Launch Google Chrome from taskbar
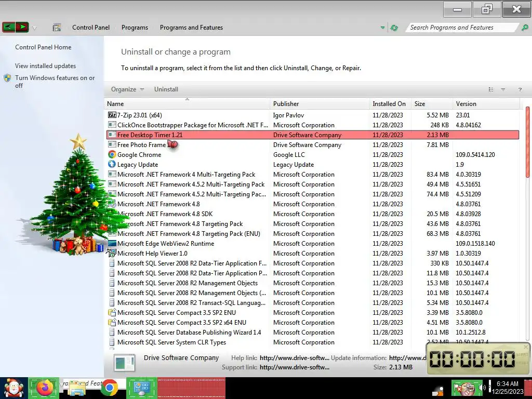The image size is (532, 399). point(109,388)
